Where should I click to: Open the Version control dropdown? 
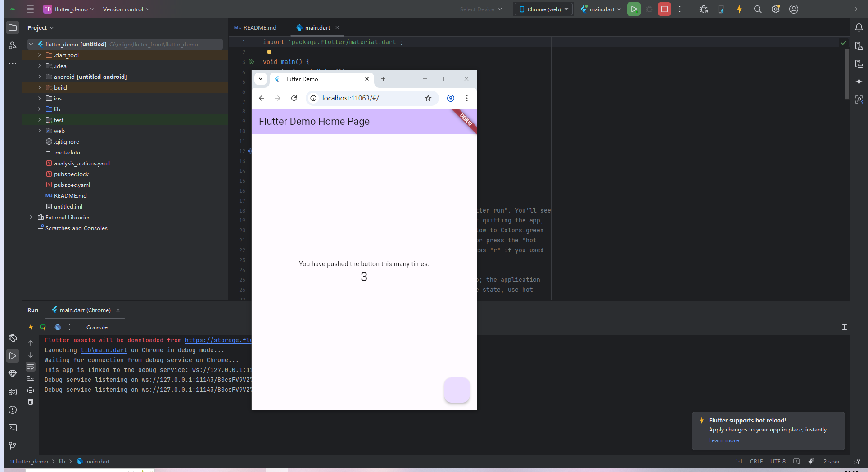126,9
